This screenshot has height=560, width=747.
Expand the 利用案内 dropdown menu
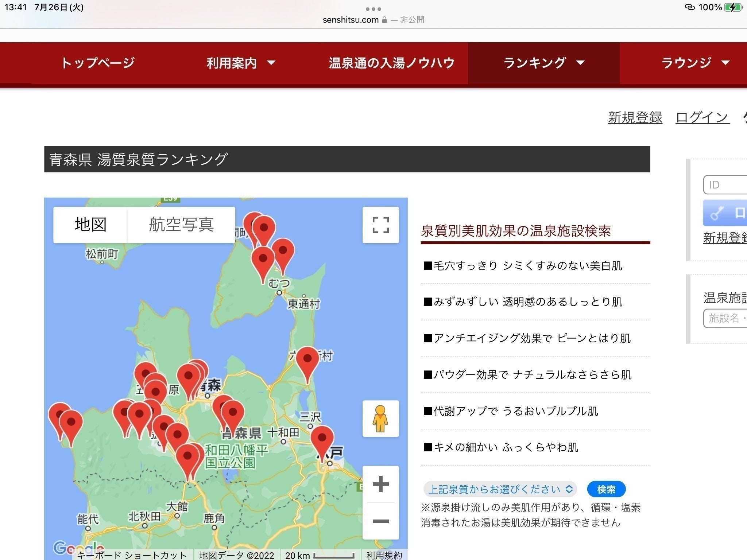click(x=240, y=63)
